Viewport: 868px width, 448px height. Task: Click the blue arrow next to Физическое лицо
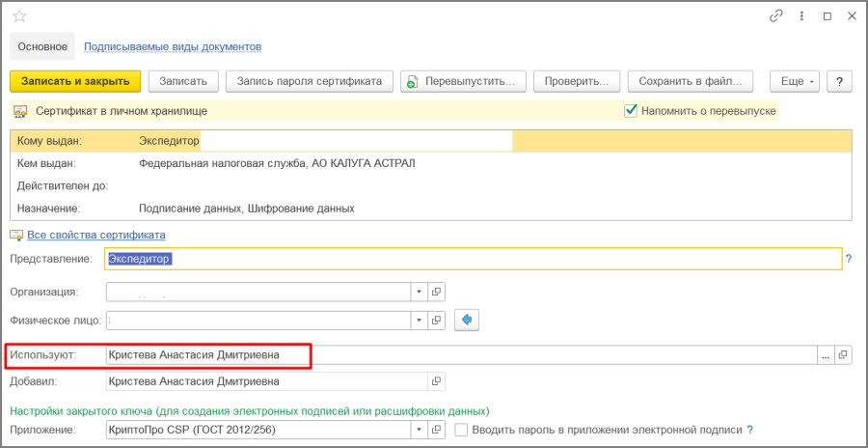467,320
